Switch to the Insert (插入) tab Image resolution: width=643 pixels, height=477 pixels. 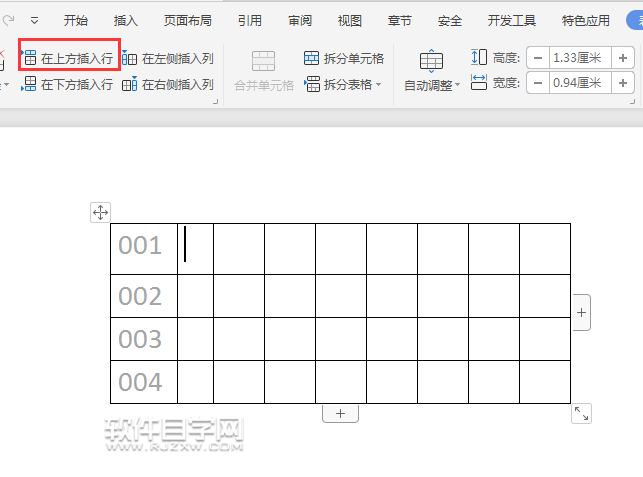click(126, 20)
